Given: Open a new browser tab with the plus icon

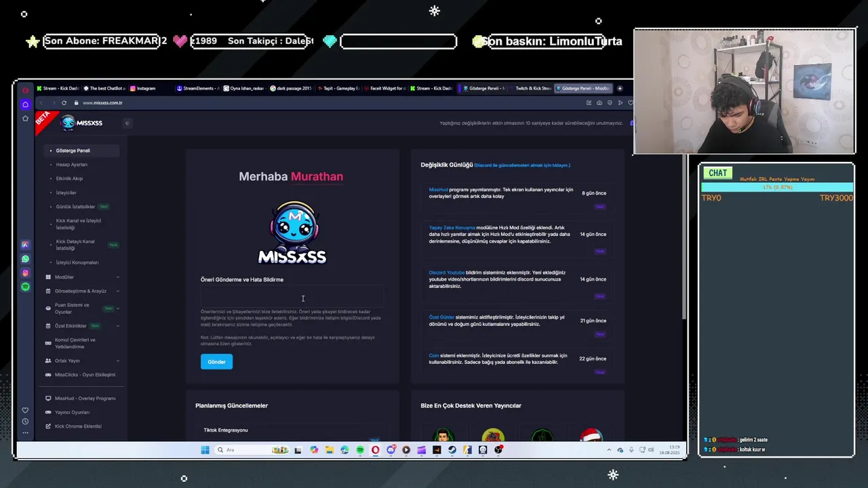Looking at the screenshot, I should coord(619,88).
